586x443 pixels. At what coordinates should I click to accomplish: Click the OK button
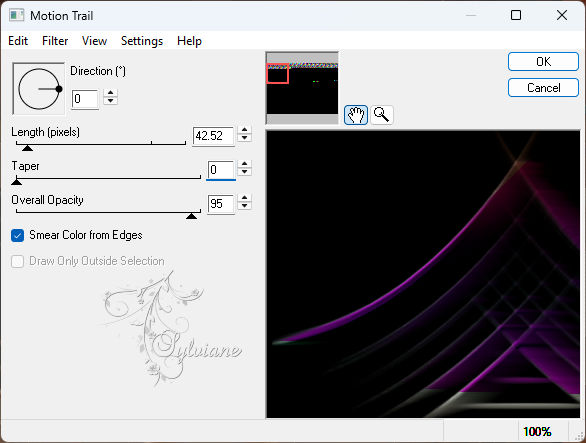pyautogui.click(x=543, y=62)
